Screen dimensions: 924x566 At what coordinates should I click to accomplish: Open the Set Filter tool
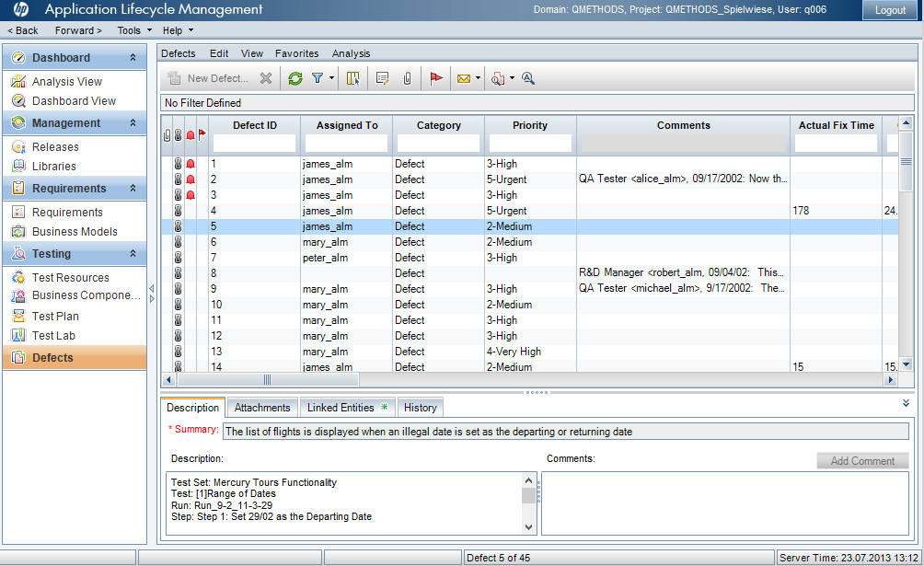pyautogui.click(x=317, y=78)
